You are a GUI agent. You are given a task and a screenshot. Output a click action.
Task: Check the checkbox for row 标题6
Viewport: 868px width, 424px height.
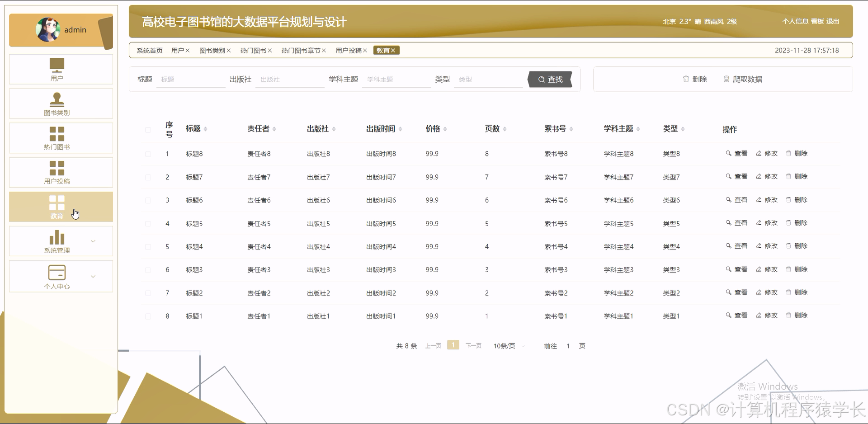[x=148, y=200]
